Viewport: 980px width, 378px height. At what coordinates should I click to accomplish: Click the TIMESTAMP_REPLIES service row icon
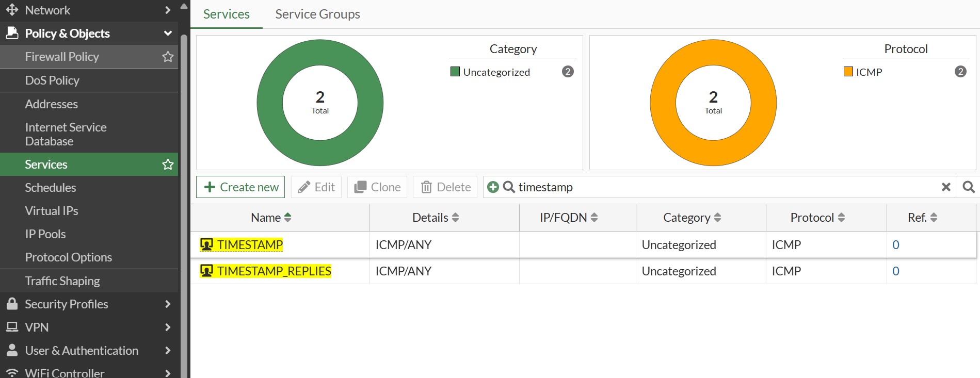point(206,271)
